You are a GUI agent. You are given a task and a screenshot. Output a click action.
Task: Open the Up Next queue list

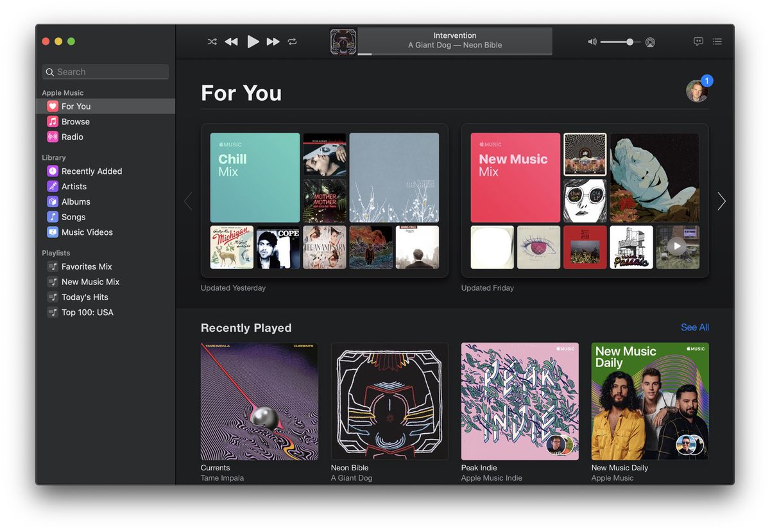pyautogui.click(x=717, y=42)
